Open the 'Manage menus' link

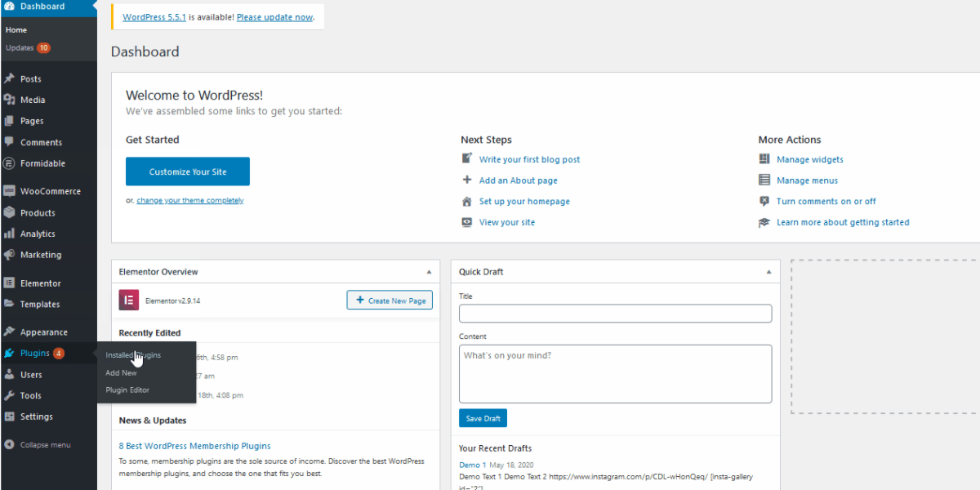(808, 180)
